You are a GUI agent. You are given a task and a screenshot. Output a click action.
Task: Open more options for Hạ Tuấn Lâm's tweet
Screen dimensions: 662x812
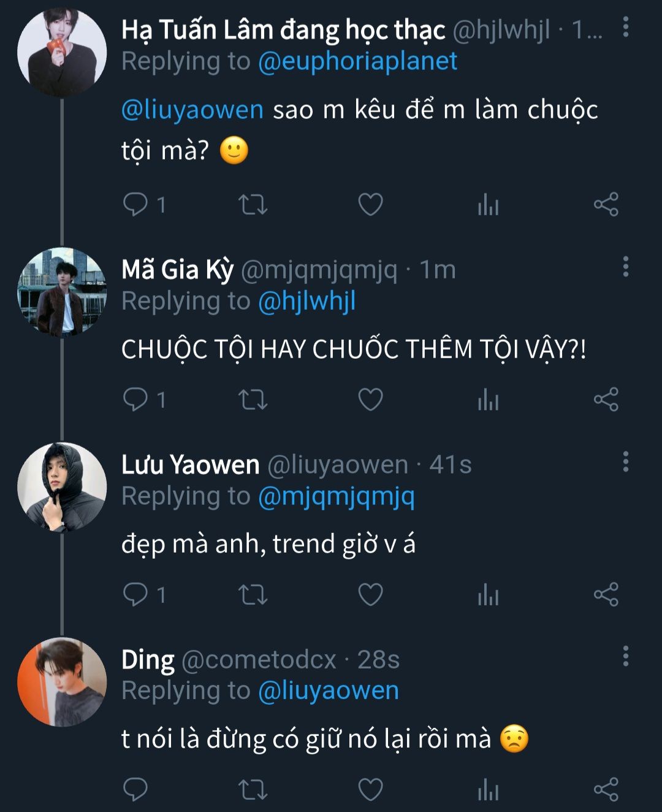pos(625,27)
